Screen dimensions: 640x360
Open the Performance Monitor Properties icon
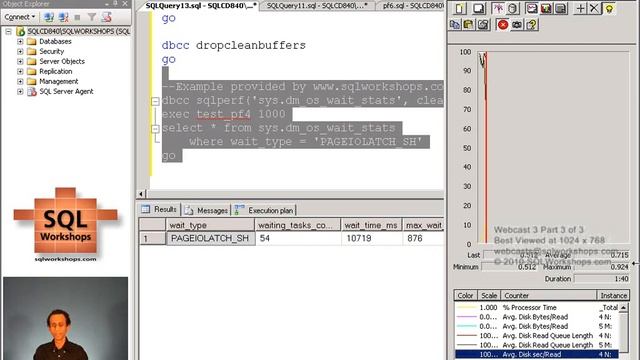(x=483, y=25)
